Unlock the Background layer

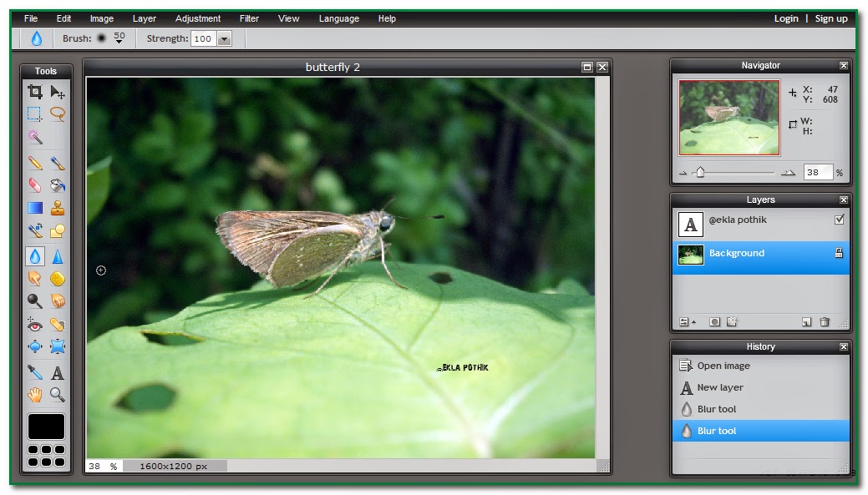839,253
